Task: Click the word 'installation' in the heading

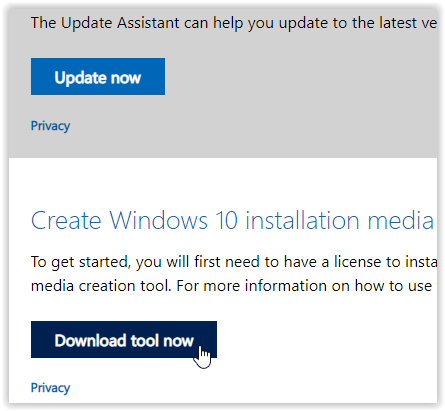Action: 302,221
